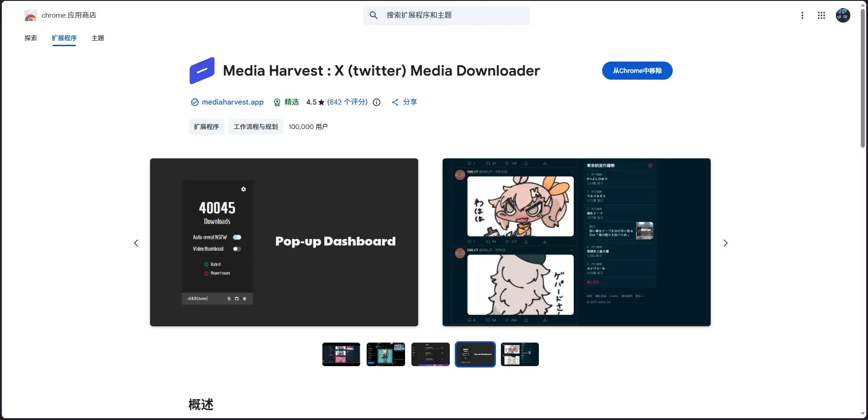Click the 精选 featured badge icon

tap(277, 102)
